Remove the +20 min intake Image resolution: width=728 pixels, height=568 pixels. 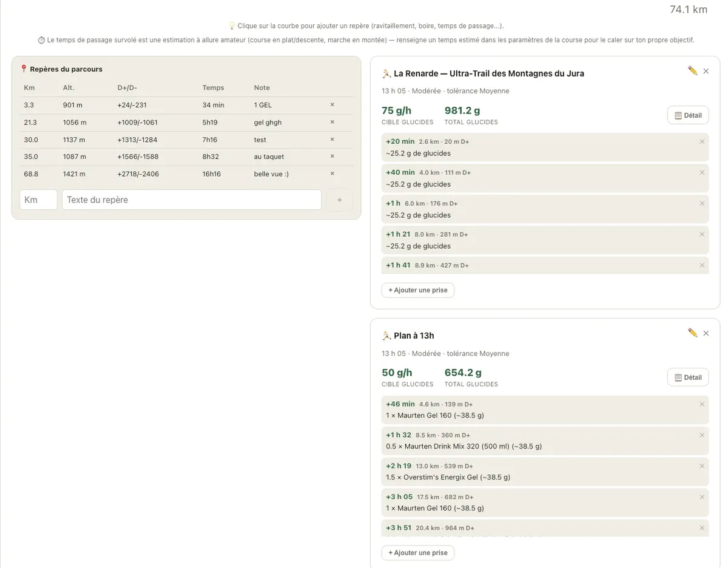tap(702, 141)
